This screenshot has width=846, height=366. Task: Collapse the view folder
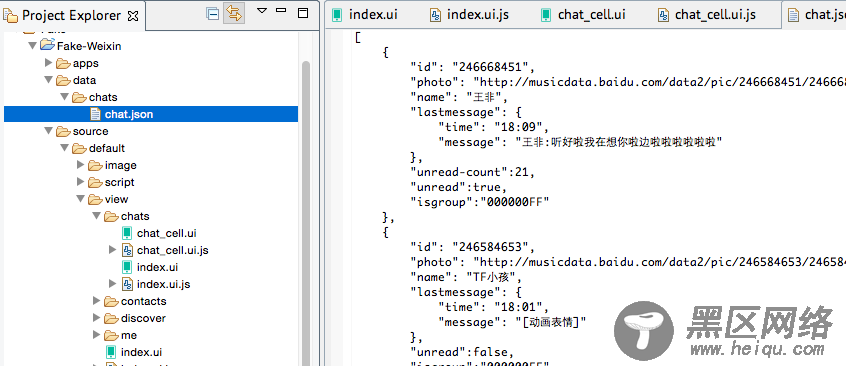tap(81, 199)
